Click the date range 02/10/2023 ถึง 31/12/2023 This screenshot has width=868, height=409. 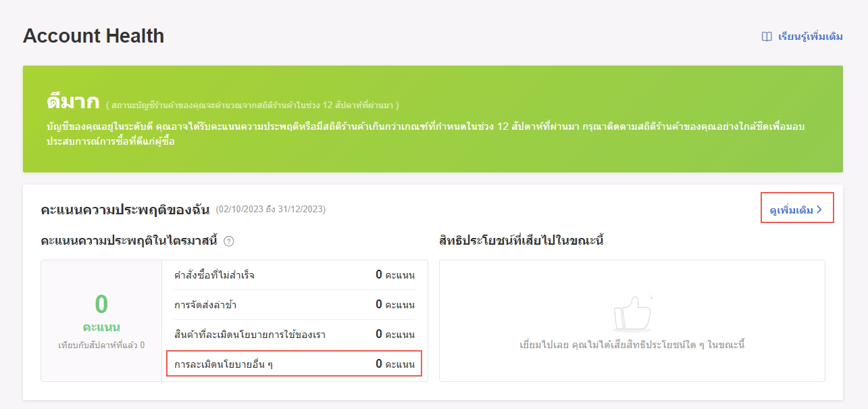[270, 210]
